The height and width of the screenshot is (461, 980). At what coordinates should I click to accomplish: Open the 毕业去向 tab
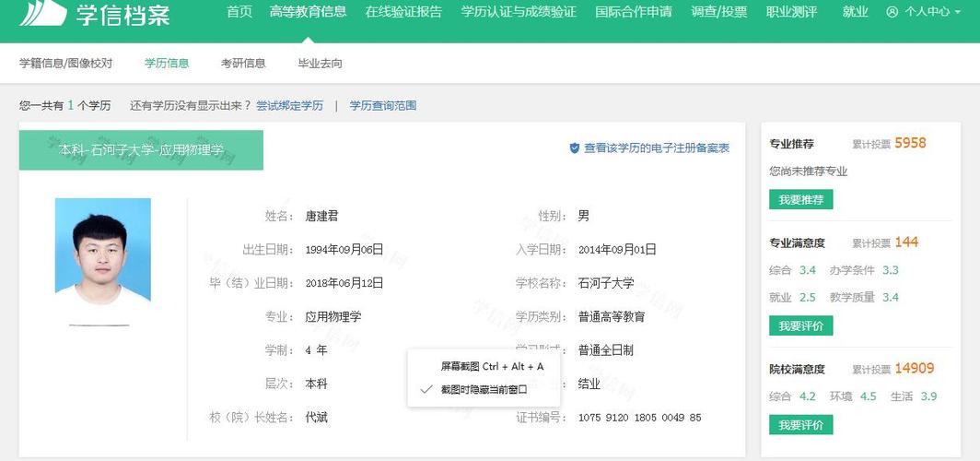[x=320, y=64]
